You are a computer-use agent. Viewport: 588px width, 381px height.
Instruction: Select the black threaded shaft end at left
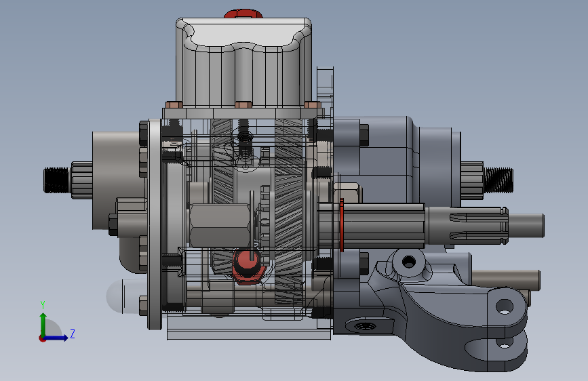click(57, 180)
